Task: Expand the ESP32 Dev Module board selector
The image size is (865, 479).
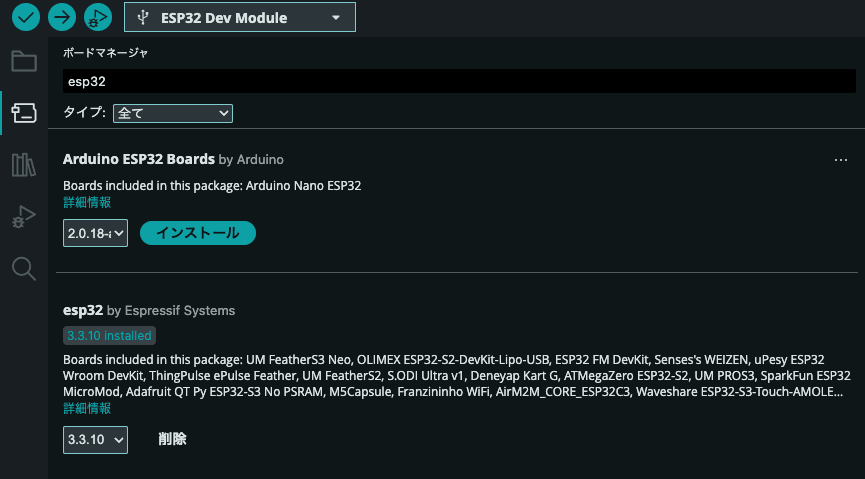Action: click(240, 18)
